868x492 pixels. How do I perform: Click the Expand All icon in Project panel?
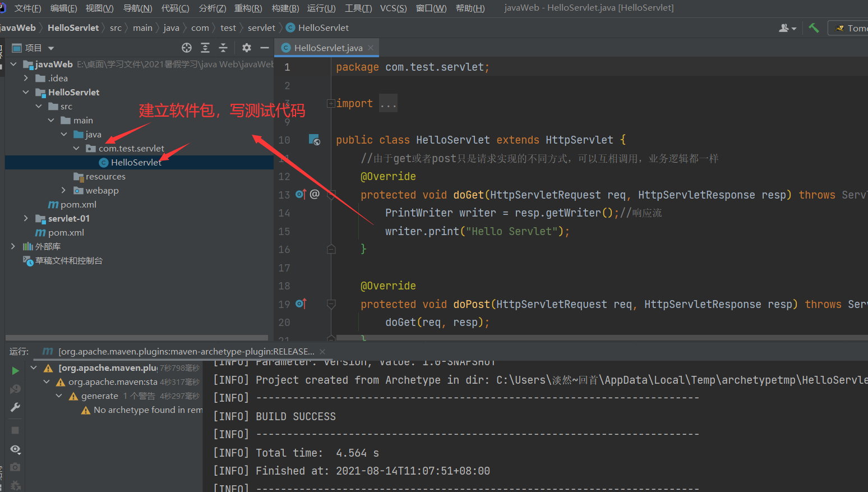click(205, 48)
